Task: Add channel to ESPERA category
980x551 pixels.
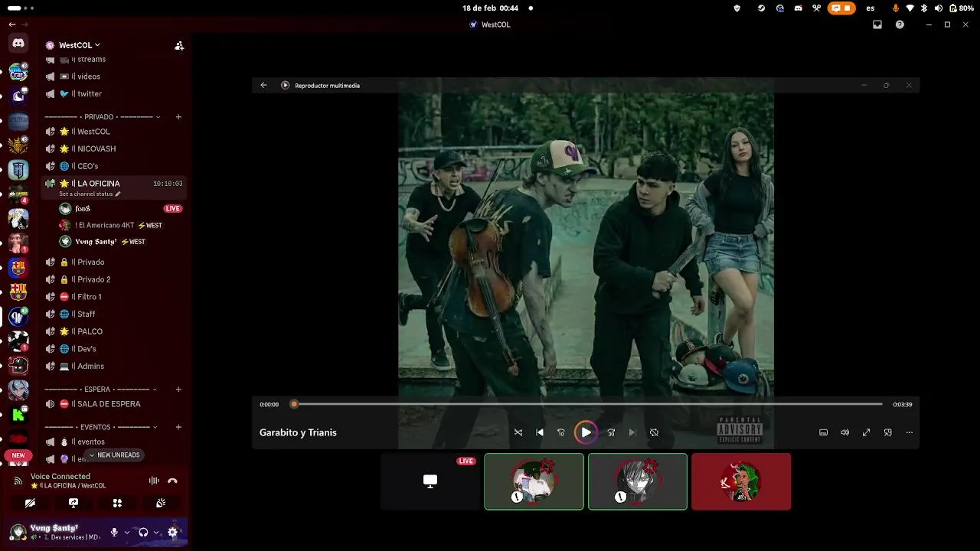Action: pos(178,390)
